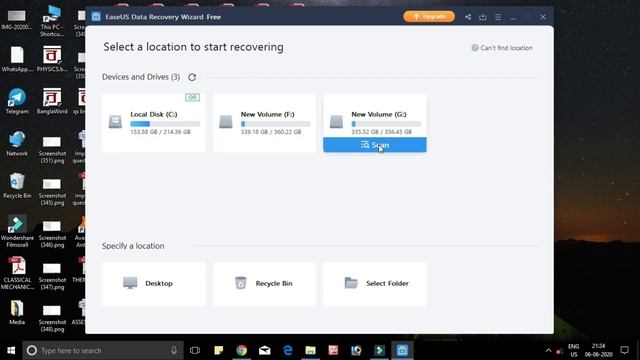Choose Recycle Bin as recovery location
640x360 pixels.
[x=264, y=284]
